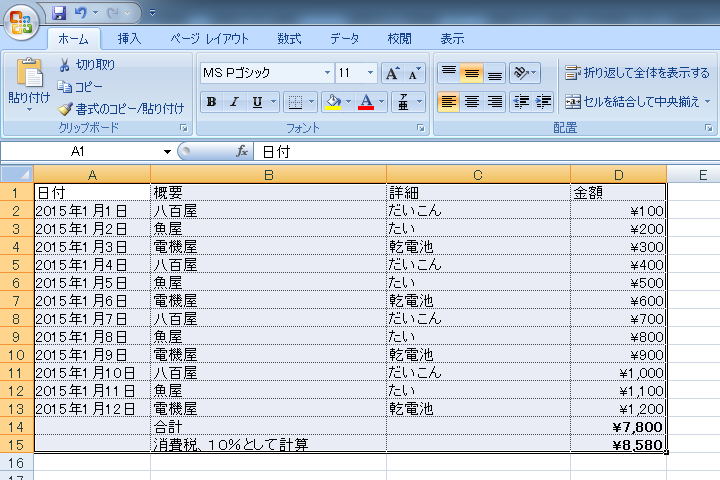Switch to the 挿入 tab
This screenshot has height=480, width=720.
tap(129, 39)
